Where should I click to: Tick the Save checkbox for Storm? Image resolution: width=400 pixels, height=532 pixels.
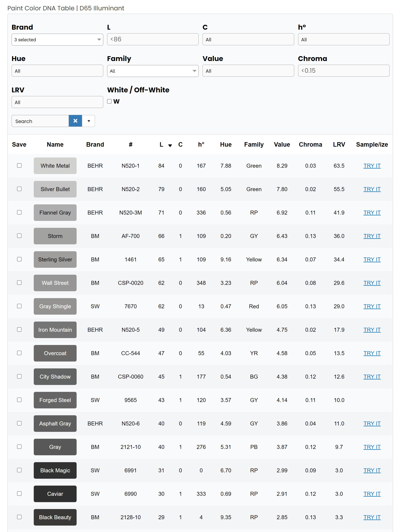pos(19,236)
